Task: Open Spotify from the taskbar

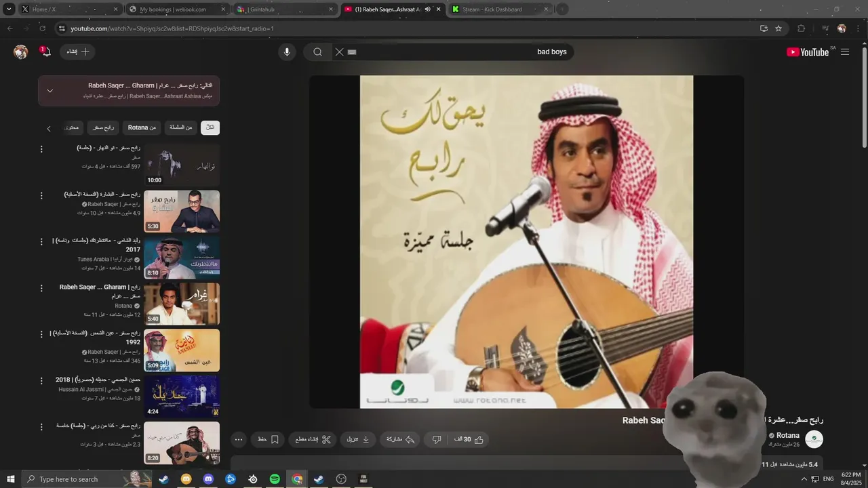Action: (x=275, y=479)
